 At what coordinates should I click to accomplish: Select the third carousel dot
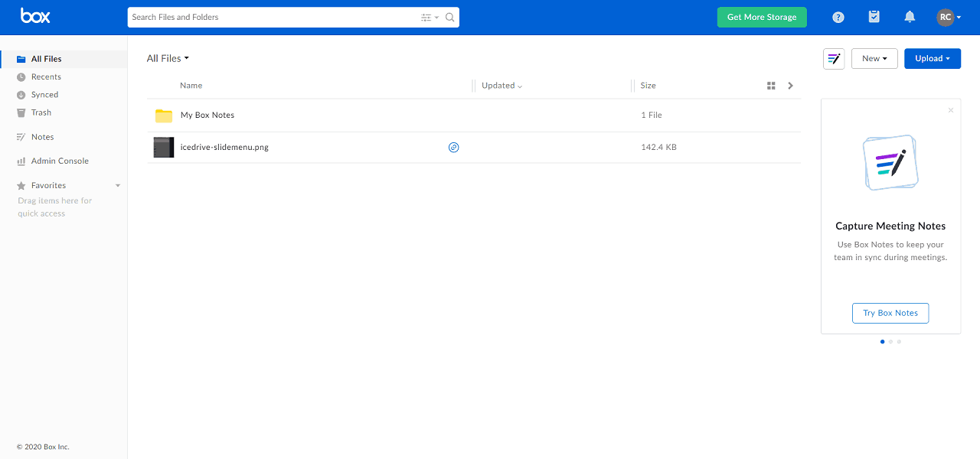[899, 341]
